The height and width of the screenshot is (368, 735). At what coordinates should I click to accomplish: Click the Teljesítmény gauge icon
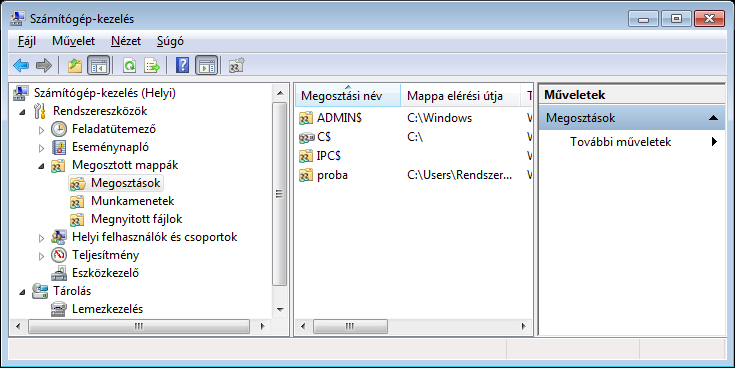point(59,255)
